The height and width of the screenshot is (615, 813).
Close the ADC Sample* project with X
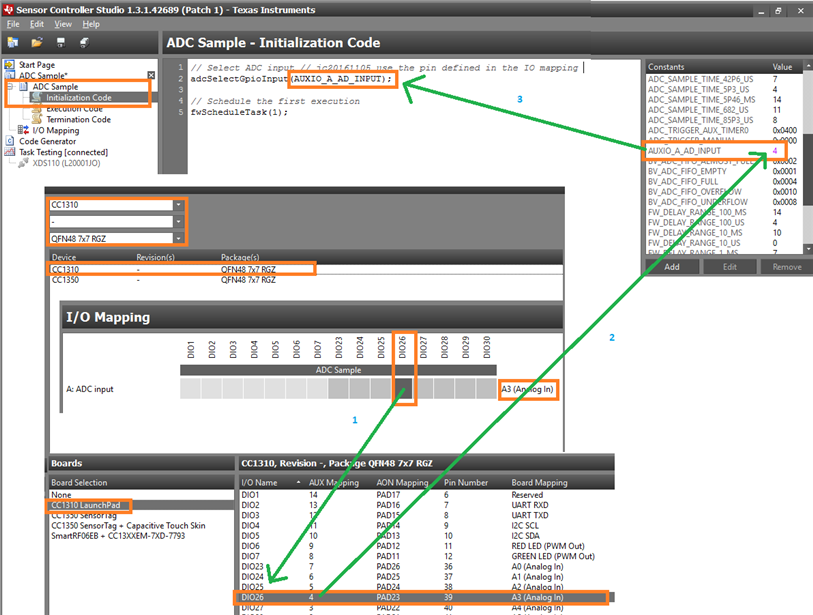click(x=151, y=75)
